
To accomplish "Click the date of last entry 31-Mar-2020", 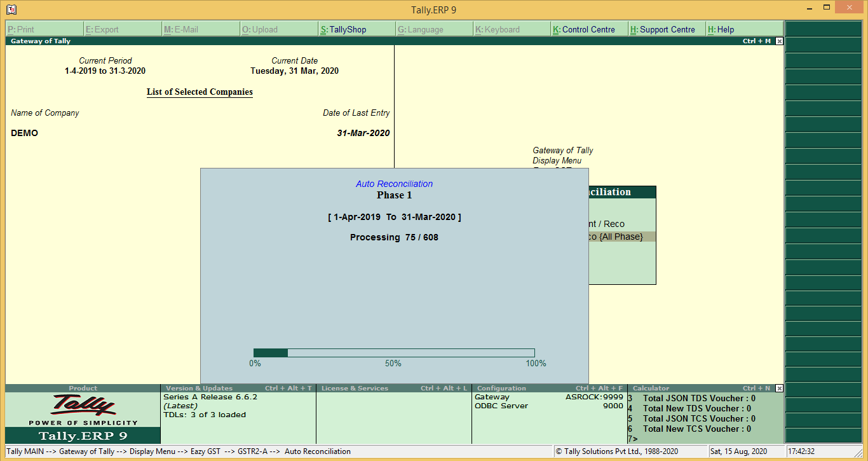I will coord(363,133).
